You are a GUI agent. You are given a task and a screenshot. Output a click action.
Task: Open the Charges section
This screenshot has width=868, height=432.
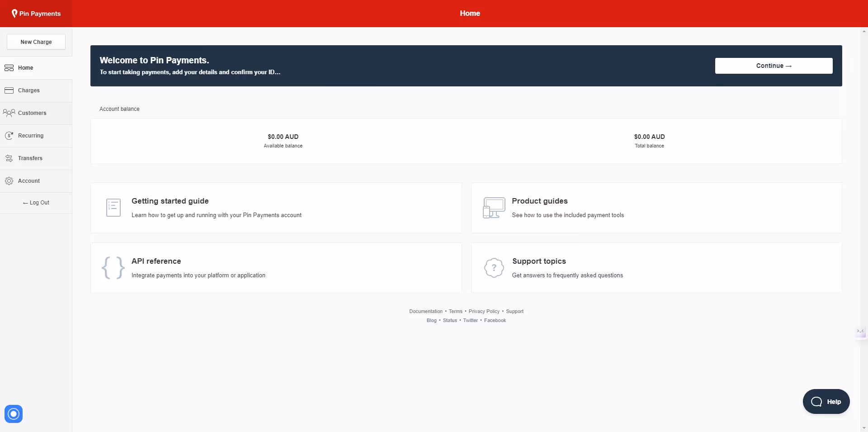pos(36,90)
